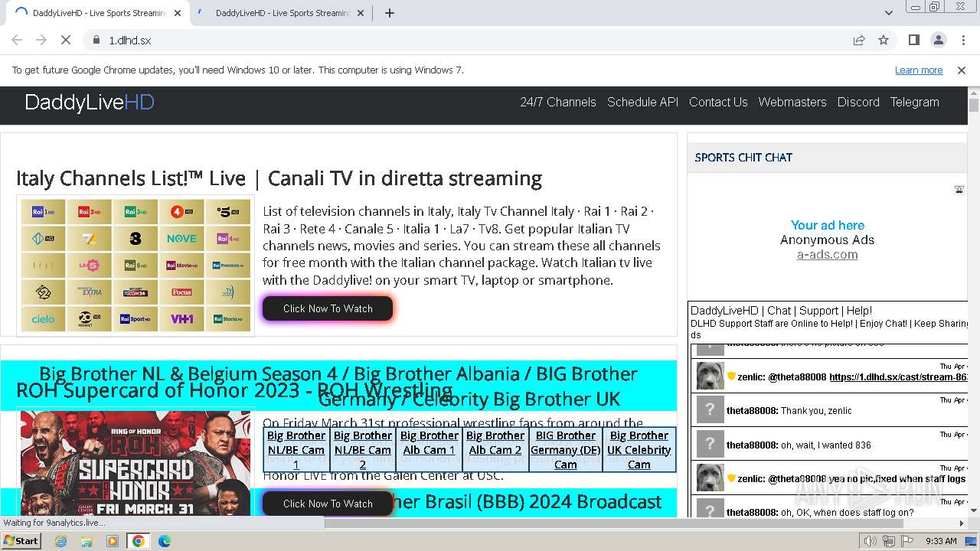Click the NOVE channel logo

pos(181,239)
